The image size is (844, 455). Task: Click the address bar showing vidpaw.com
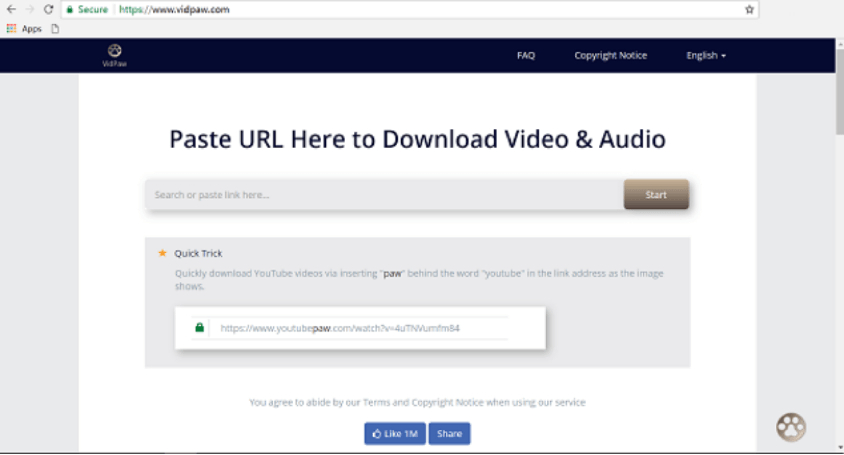pos(409,10)
